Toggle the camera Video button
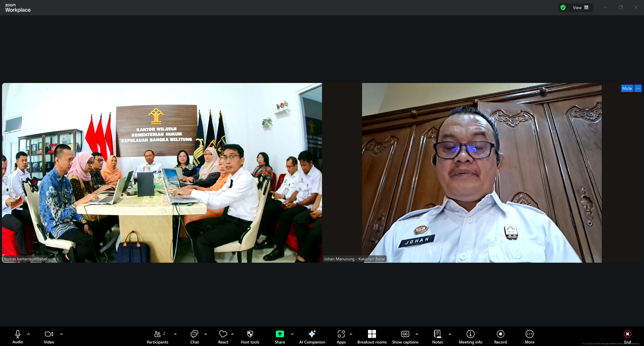This screenshot has width=644, height=346. pyautogui.click(x=49, y=336)
